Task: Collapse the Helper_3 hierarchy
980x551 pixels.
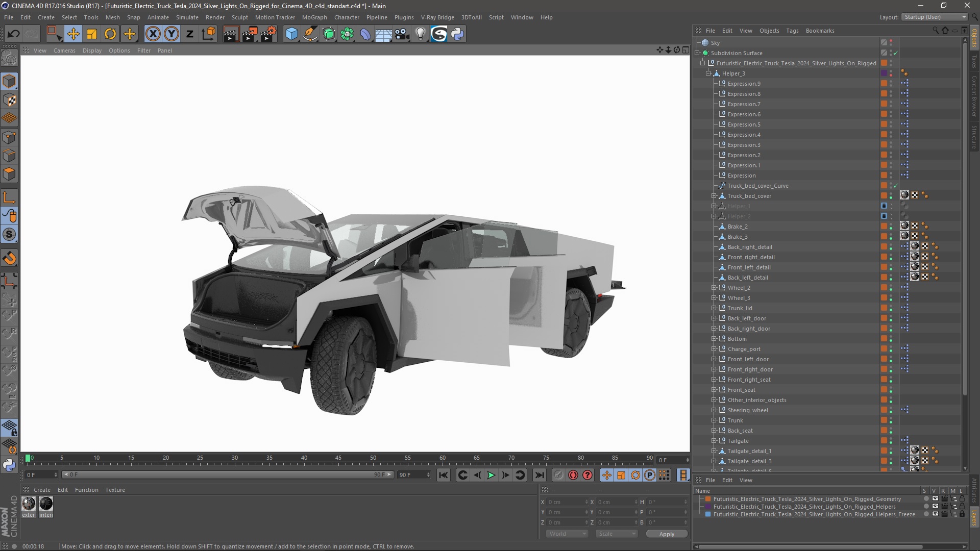Action: pyautogui.click(x=708, y=73)
